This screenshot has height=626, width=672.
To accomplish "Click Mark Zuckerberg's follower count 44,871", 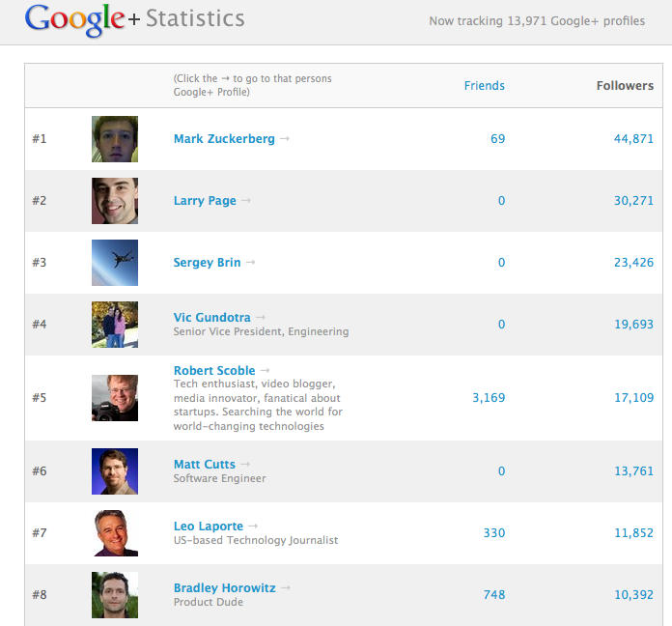I will pos(633,139).
